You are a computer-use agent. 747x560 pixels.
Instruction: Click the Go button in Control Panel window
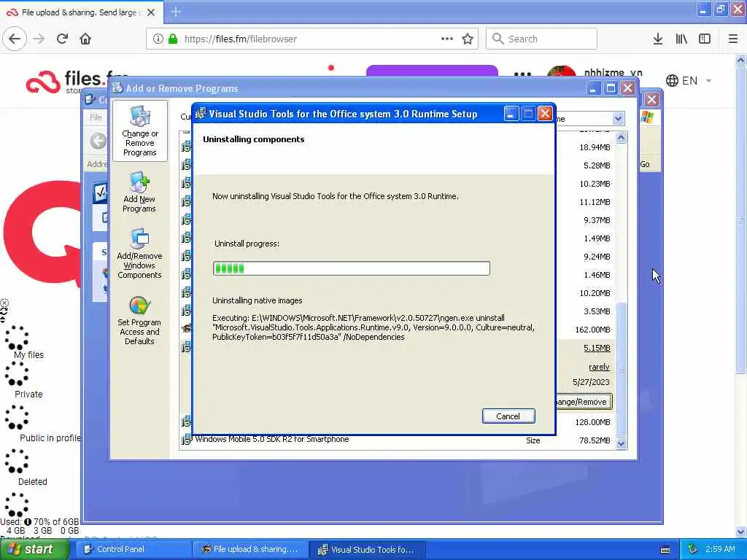[645, 164]
